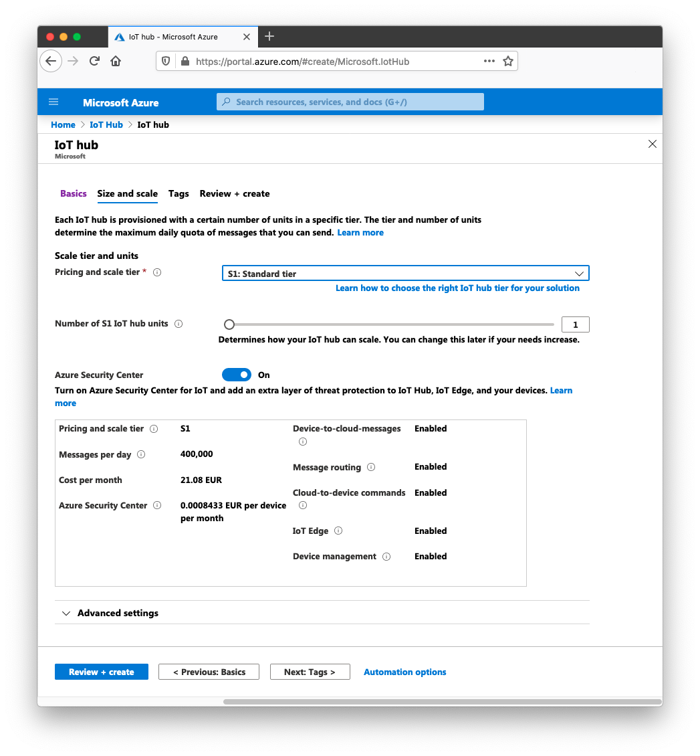This screenshot has width=700, height=756.
Task: Click the blue Review + create button
Action: [x=102, y=672]
